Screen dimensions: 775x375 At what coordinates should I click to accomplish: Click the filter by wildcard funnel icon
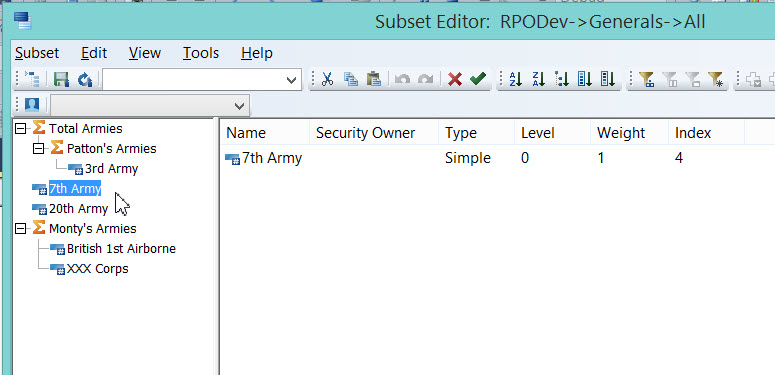click(x=716, y=79)
